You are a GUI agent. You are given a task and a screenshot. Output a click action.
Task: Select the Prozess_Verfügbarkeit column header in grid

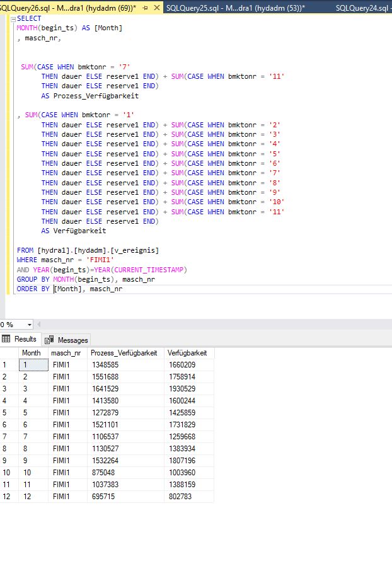(124, 353)
